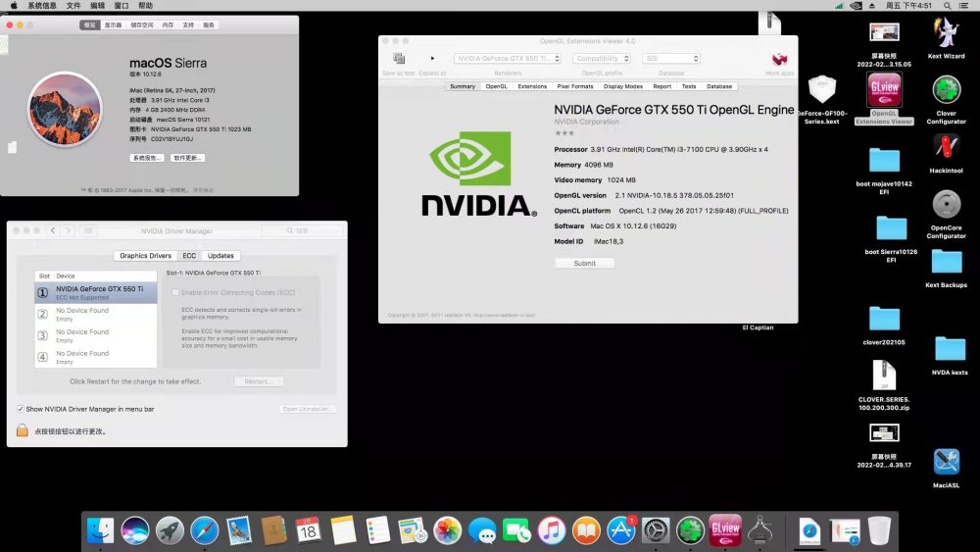Screen dimensions: 980x552
Task: Select the ECC tab in NVIDIA Driver Manager
Action: [189, 256]
